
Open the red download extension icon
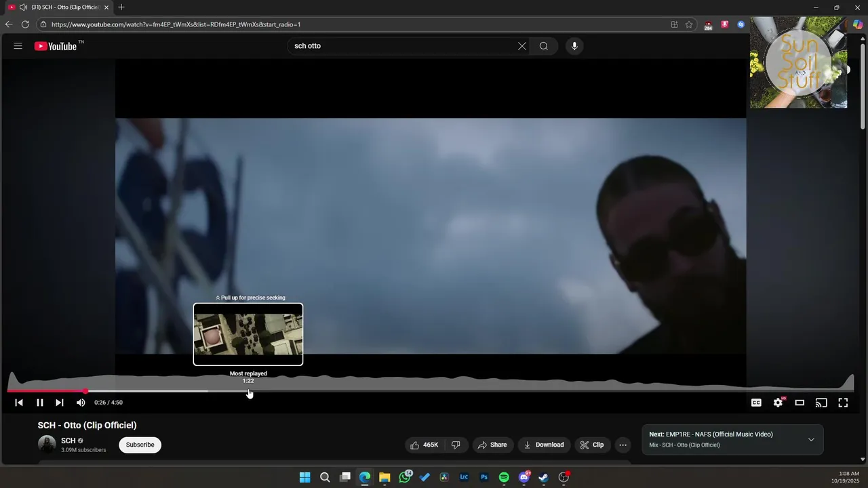point(724,24)
